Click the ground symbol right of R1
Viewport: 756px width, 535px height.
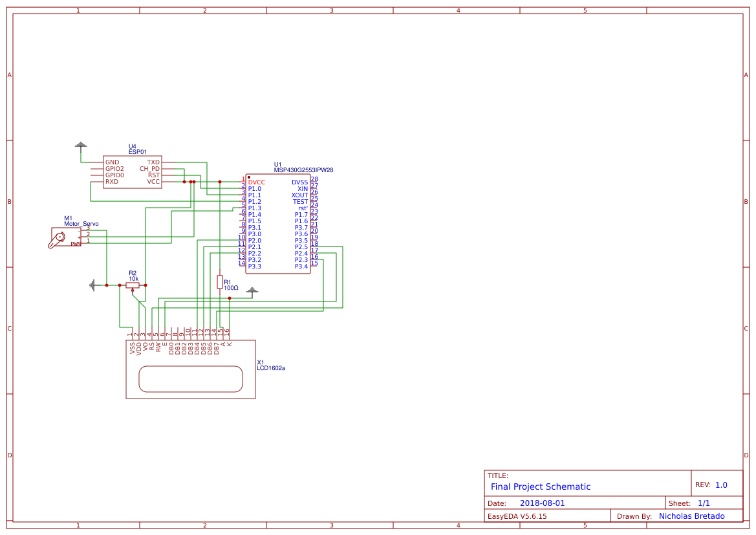coord(252,291)
